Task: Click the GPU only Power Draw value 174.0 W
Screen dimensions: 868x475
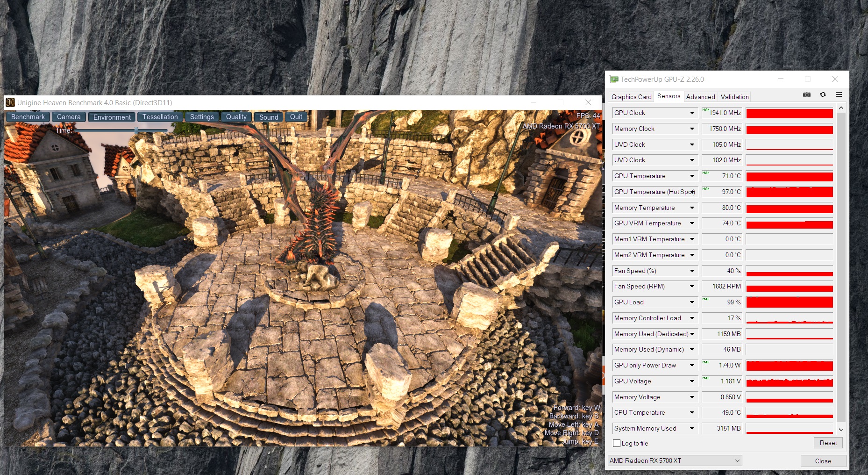Action: pos(722,366)
